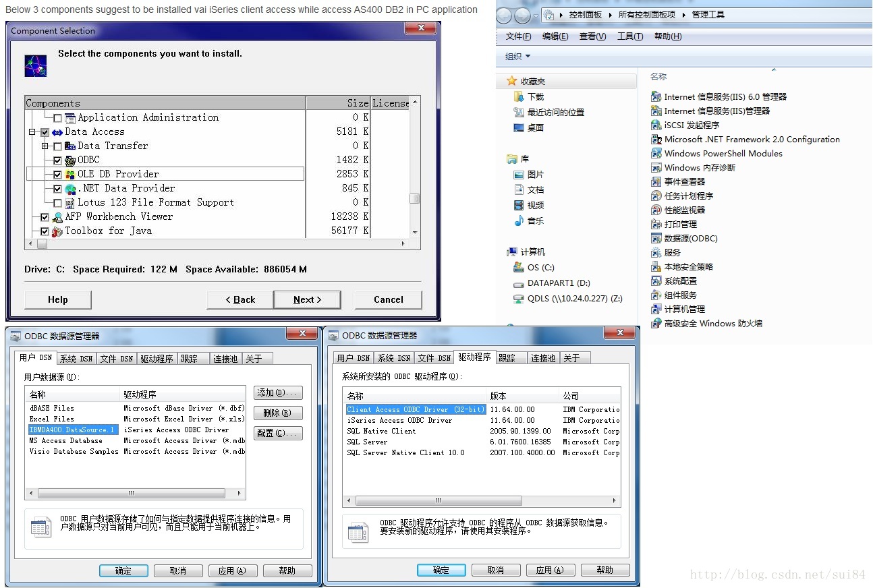Click the Help button in installer
The height and width of the screenshot is (588, 873).
[x=57, y=300]
